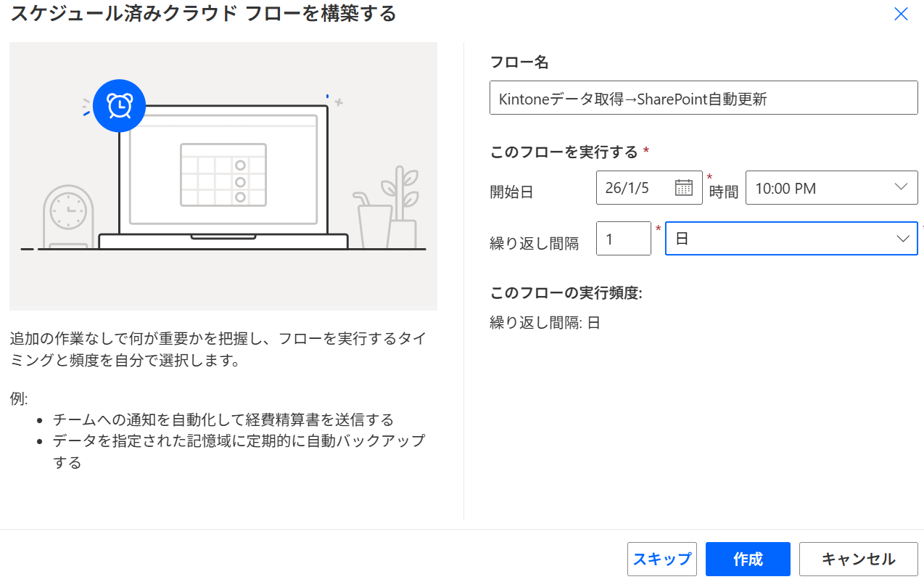Click the 10:00 PM time value
This screenshot has height=582, width=924.
tap(786, 189)
